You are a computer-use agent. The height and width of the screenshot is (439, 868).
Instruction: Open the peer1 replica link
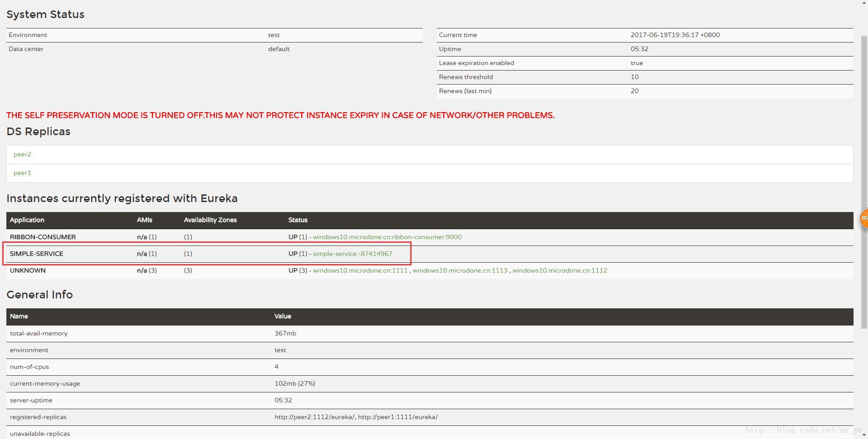pyautogui.click(x=22, y=173)
